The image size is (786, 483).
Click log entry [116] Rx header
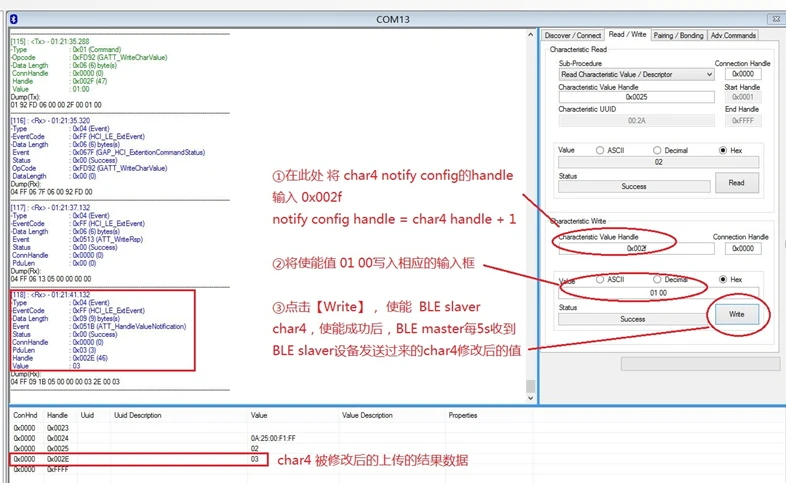pyautogui.click(x=51, y=121)
